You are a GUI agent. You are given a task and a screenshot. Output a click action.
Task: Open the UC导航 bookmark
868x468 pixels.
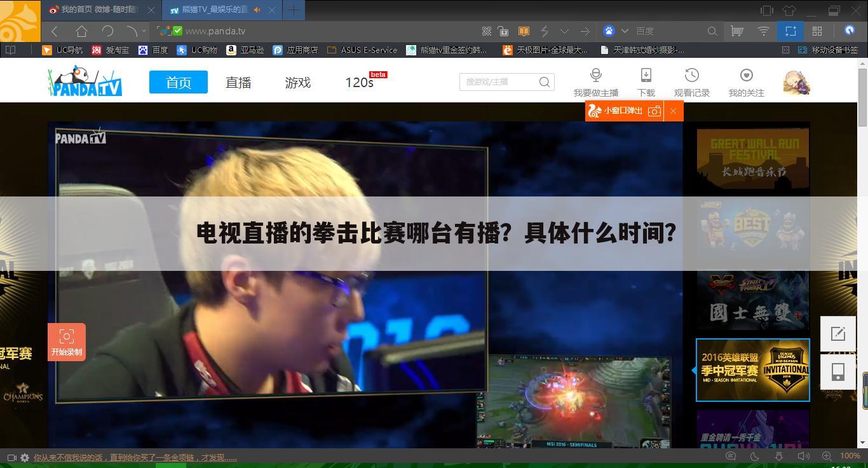63,50
